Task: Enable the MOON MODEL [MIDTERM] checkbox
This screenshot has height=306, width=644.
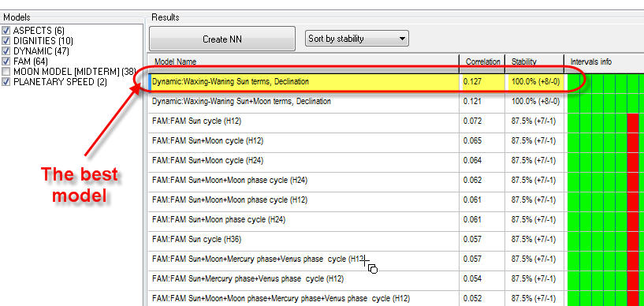Action: point(6,72)
